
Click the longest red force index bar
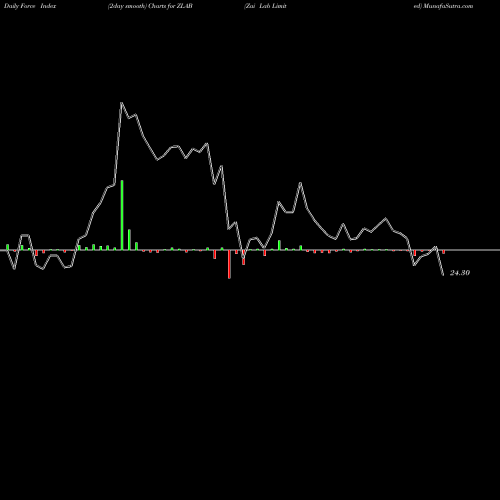coord(229,264)
